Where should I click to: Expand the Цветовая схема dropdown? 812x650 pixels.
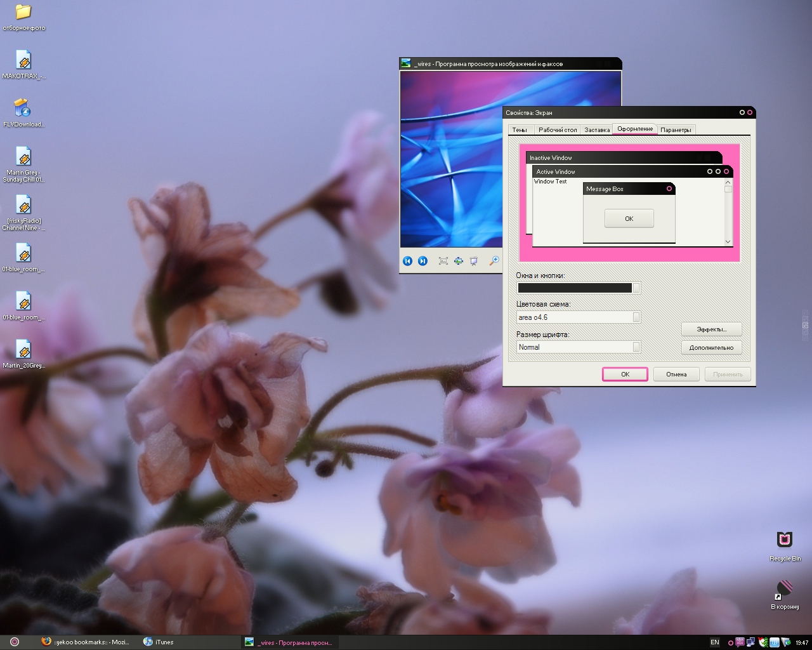tap(636, 317)
